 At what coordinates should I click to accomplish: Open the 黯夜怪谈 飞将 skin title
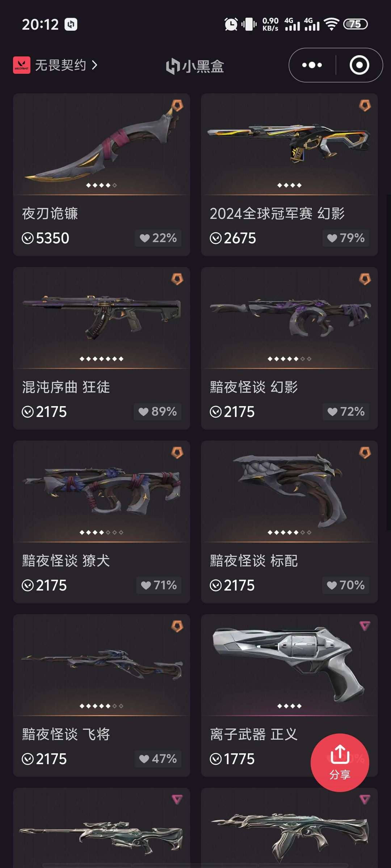[x=66, y=734]
